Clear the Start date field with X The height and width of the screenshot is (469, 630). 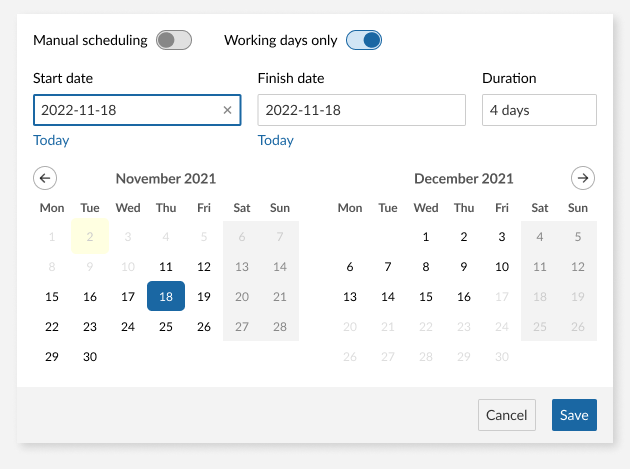tap(227, 110)
